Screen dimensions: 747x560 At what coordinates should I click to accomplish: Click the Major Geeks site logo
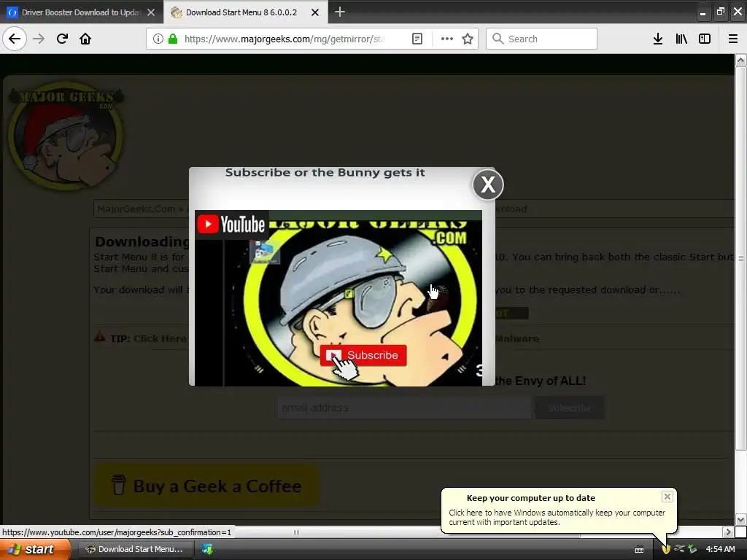coord(66,136)
